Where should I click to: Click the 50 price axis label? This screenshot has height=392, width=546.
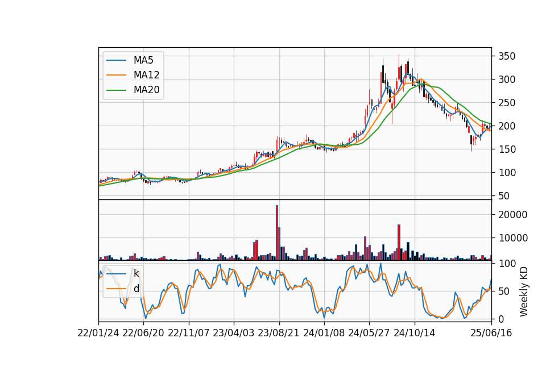(504, 196)
